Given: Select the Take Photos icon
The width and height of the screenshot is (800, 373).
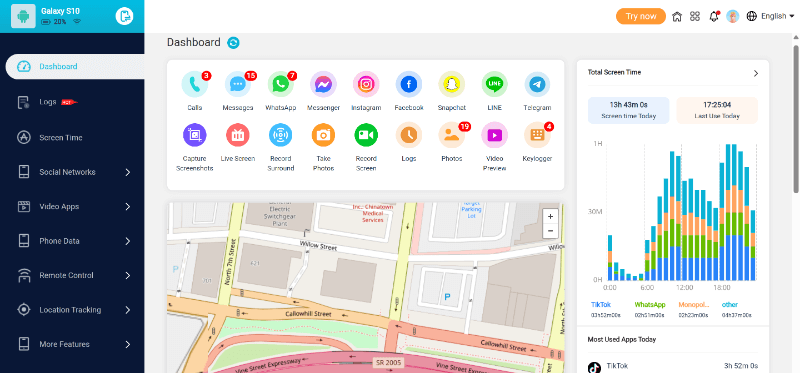Looking at the screenshot, I should pos(323,135).
